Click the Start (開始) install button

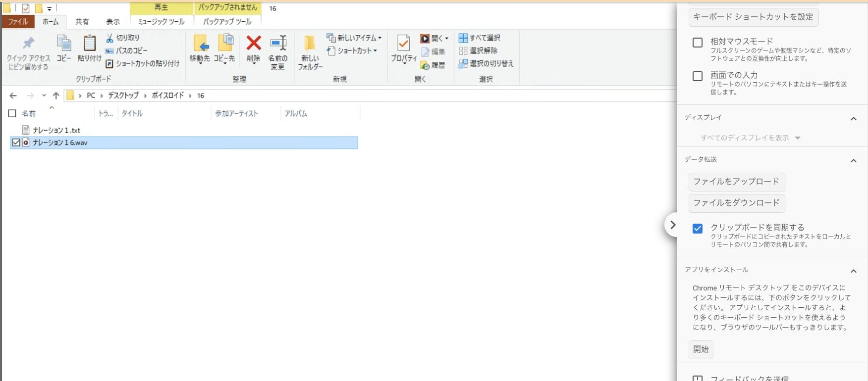click(701, 349)
